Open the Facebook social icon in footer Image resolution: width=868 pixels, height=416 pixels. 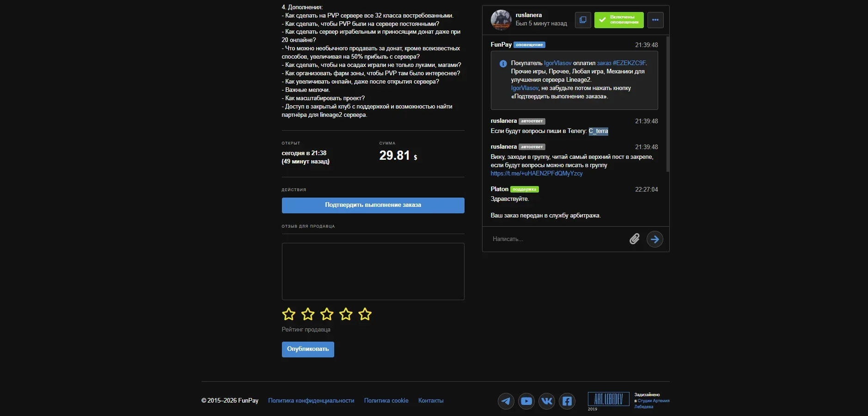[x=567, y=401]
